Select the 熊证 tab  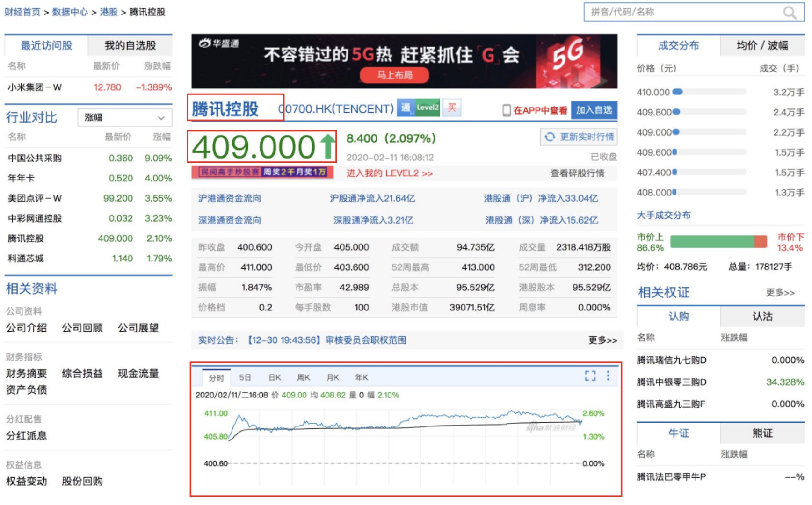coord(762,433)
